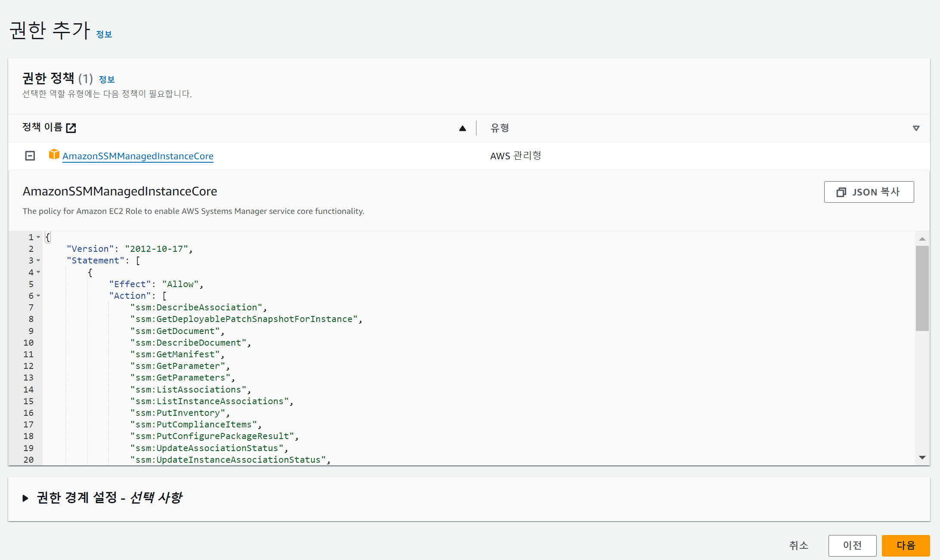Screen dimensions: 940x560
Task: Open 정보 link next to 권한 추가
Action: pyautogui.click(x=104, y=34)
